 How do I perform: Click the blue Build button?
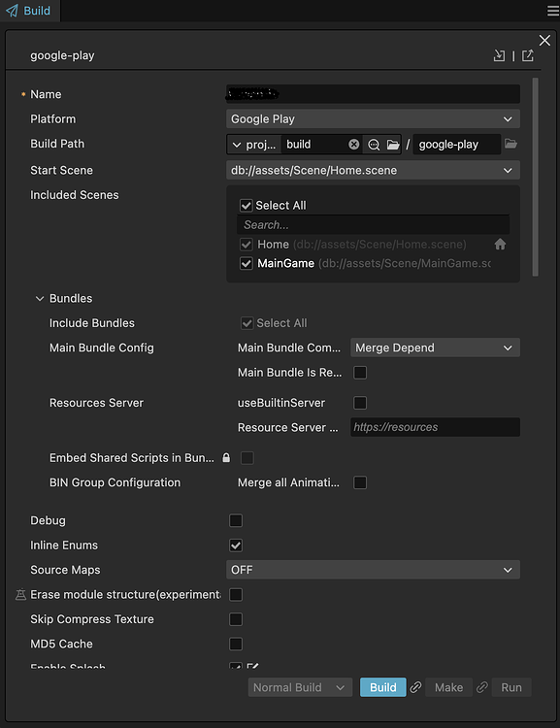coord(383,687)
